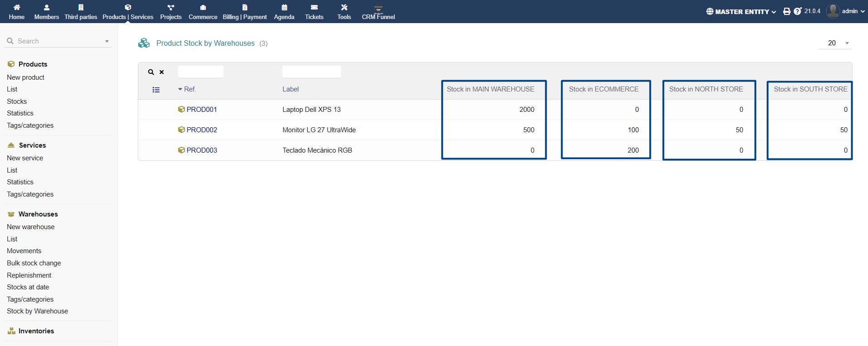
Task: Open PROD002 product link
Action: (202, 130)
